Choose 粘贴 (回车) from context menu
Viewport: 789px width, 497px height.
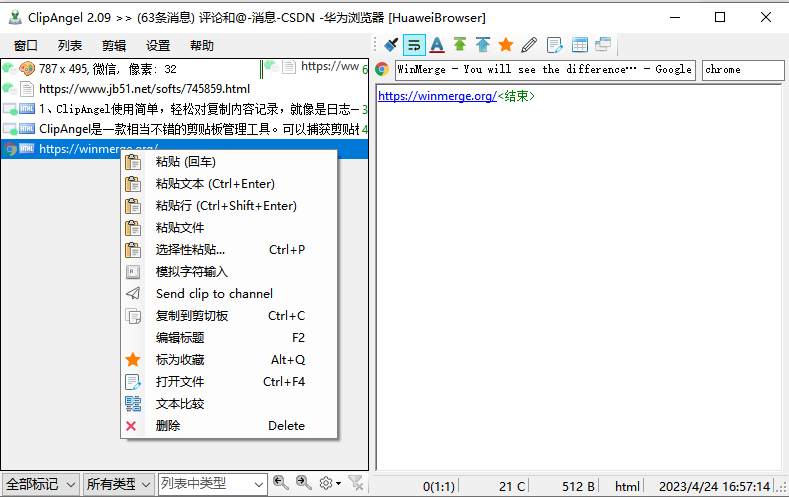coord(229,161)
